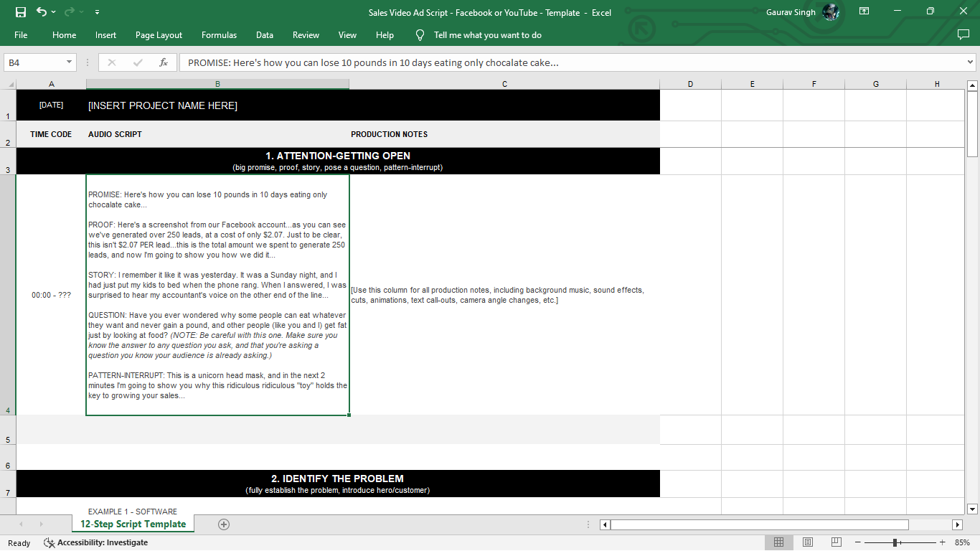Select row 5 header
980x551 pixels.
click(x=8, y=430)
